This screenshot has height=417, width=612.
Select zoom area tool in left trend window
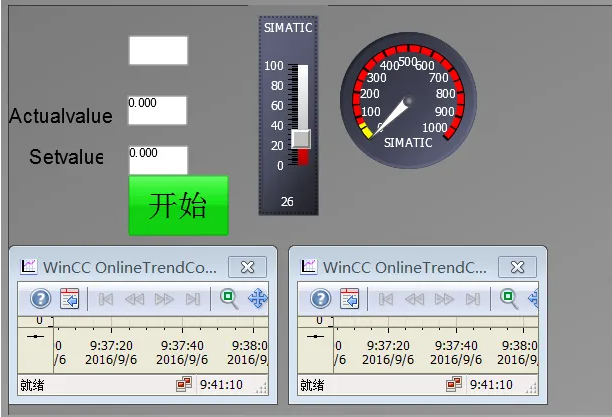tap(229, 298)
